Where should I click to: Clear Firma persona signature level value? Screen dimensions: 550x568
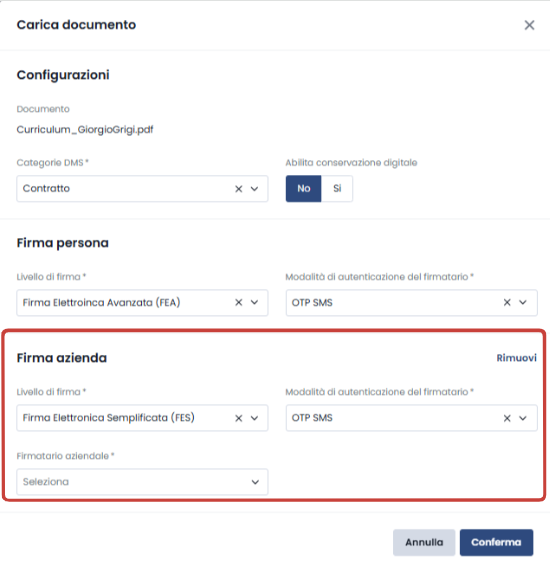click(238, 302)
